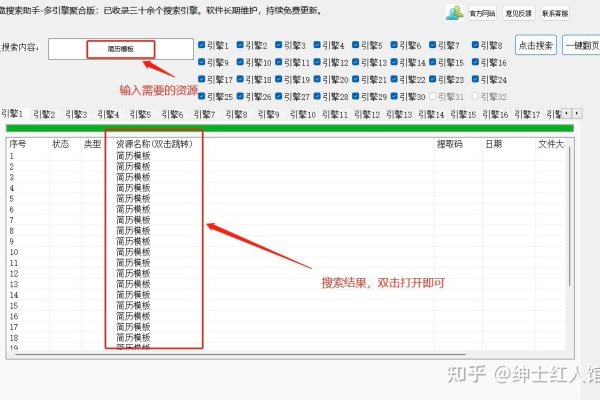
Task: Uncheck the 引擎14 checkbox
Action: 394,62
